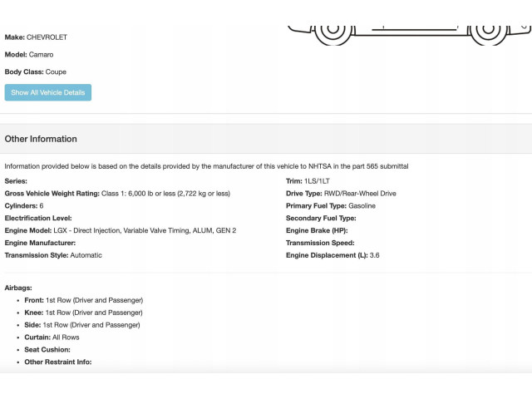Select the Drive Type RWD/Rear-Wheel Drive entry
Image resolution: width=532 pixels, height=399 pixels.
[x=341, y=193]
